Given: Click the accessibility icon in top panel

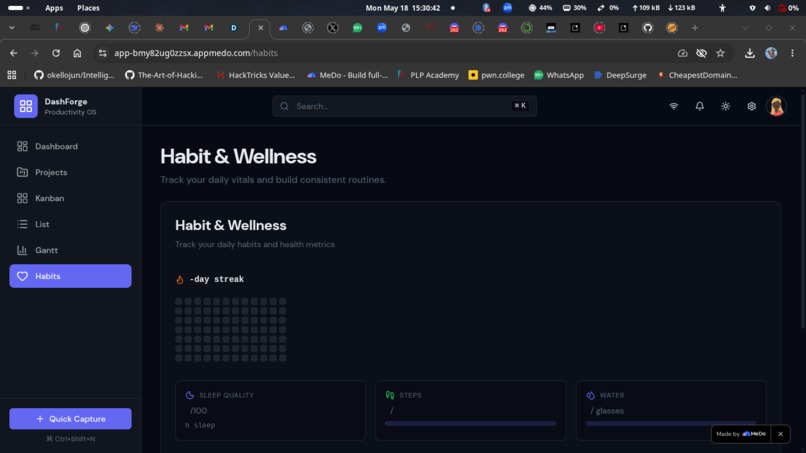Looking at the screenshot, I should [x=722, y=8].
